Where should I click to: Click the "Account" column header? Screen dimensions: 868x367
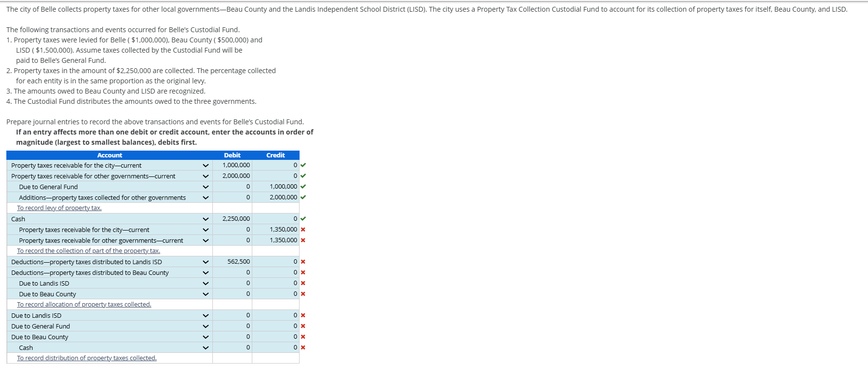110,155
